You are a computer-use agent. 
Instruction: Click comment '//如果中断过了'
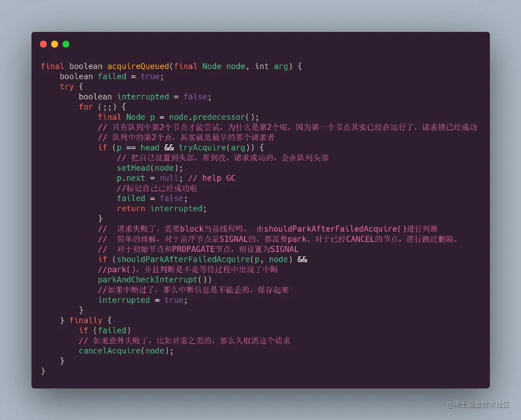point(193,290)
